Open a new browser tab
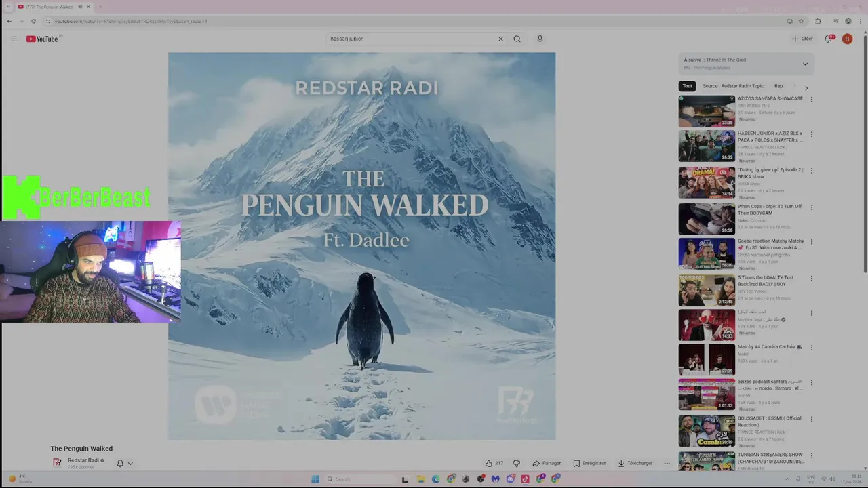This screenshot has width=868, height=488. coord(100,7)
